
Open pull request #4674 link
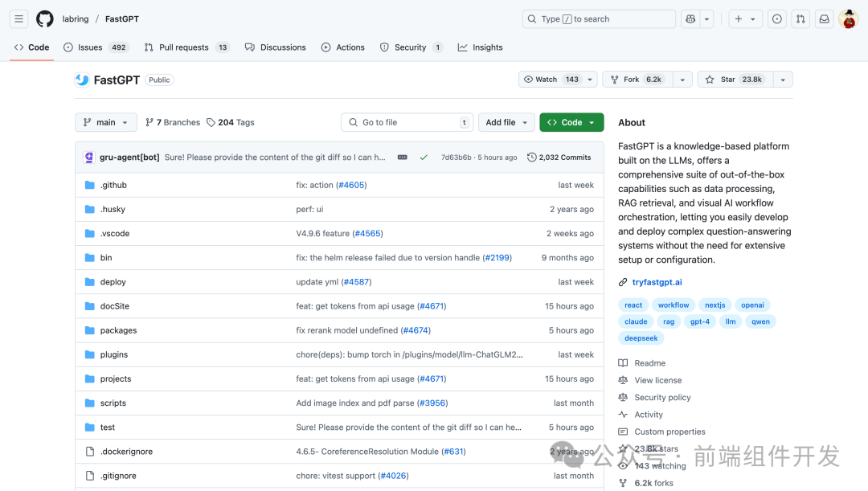416,330
